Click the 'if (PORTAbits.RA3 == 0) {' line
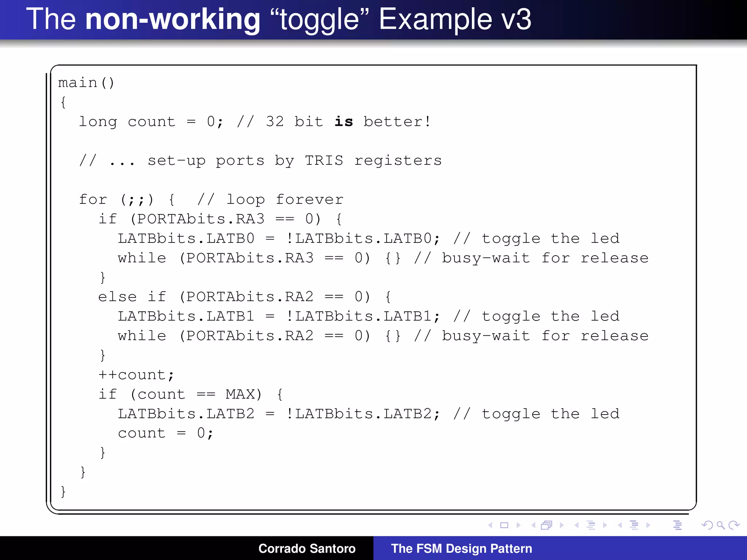The width and height of the screenshot is (747, 560). (x=220, y=219)
